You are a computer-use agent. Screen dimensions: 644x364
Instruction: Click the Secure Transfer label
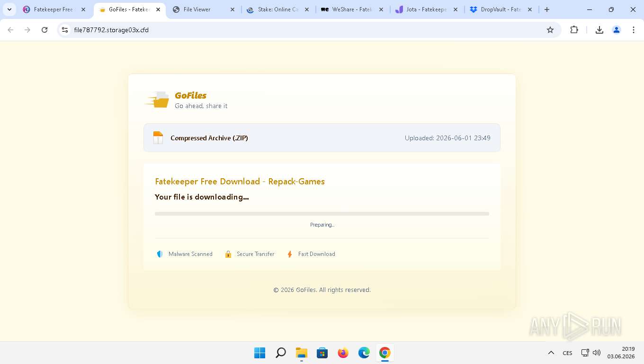pos(255,254)
